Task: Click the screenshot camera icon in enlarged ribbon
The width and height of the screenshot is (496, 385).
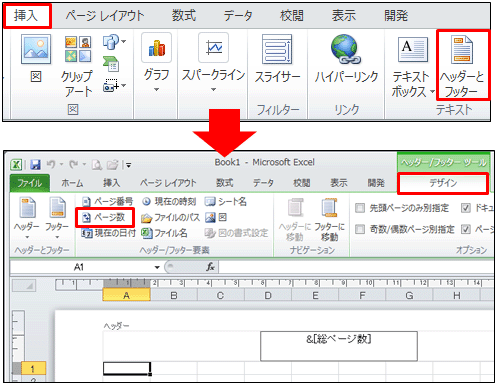Action: (111, 86)
